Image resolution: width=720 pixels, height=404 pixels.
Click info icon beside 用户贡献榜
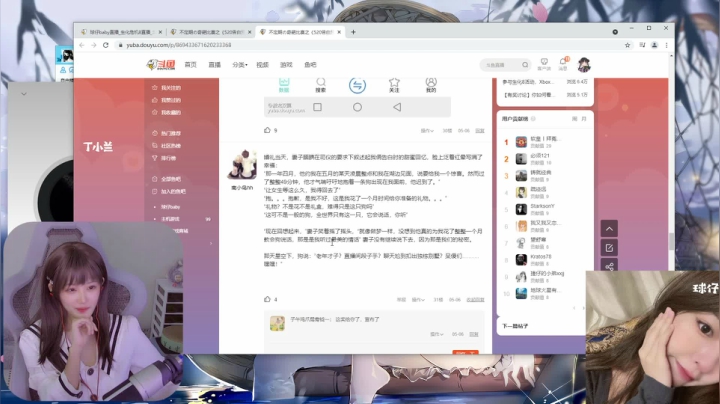click(533, 119)
